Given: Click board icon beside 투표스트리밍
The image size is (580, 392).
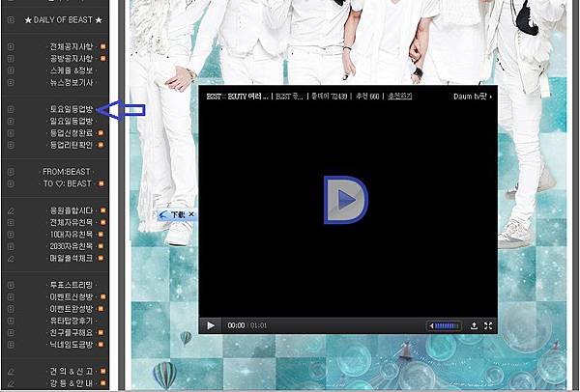Looking at the screenshot, I should [11, 285].
